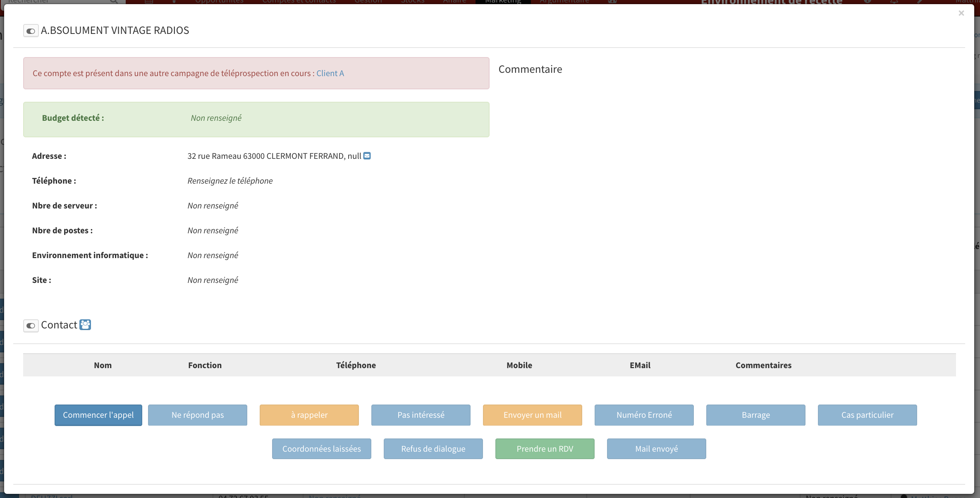The height and width of the screenshot is (498, 980).
Task: Toggle the A.BSOLUMENT VINTAGE RADIOS section switch
Action: (31, 31)
